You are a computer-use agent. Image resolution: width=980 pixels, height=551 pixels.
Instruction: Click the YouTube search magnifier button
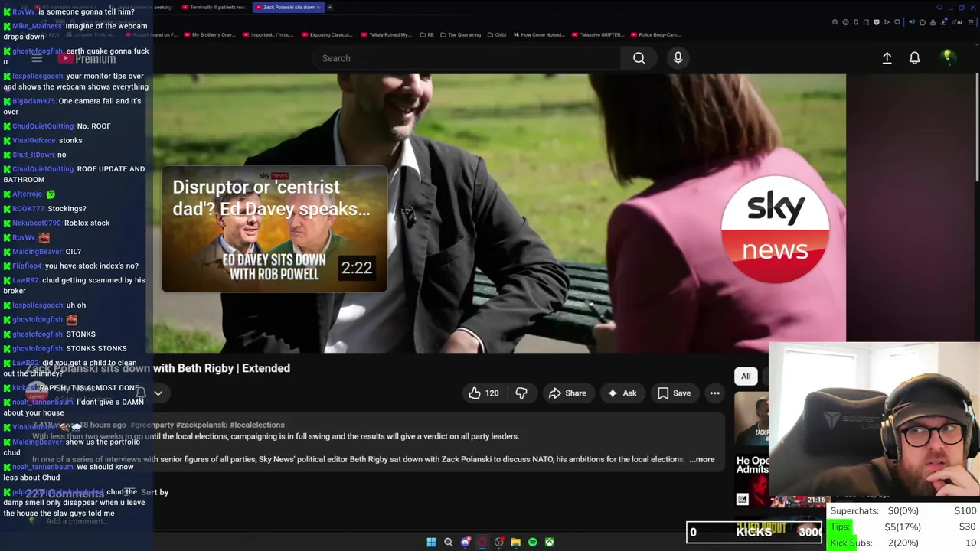click(x=639, y=58)
